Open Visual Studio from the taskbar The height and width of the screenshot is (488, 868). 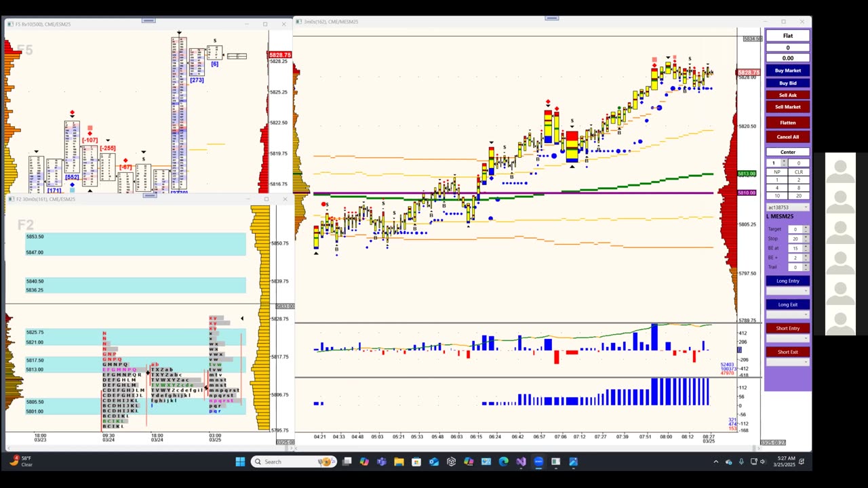521,462
